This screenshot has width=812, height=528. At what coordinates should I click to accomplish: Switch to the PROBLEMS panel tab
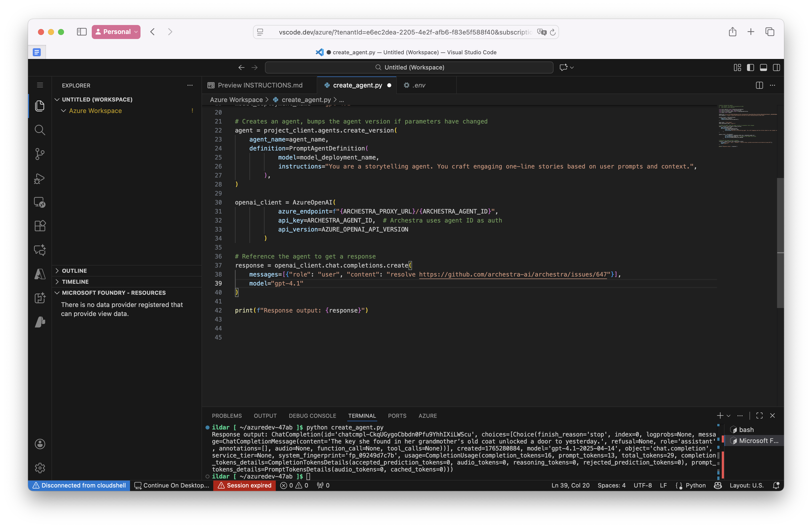click(226, 416)
